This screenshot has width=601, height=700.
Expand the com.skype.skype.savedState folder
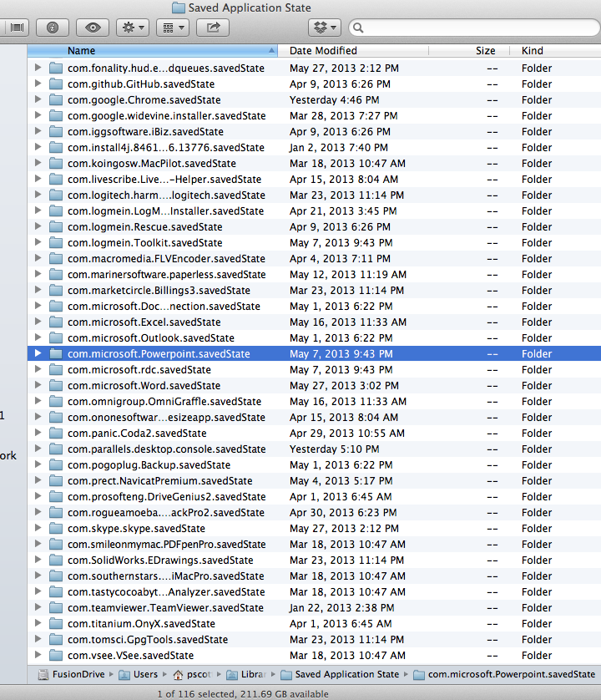(38, 529)
